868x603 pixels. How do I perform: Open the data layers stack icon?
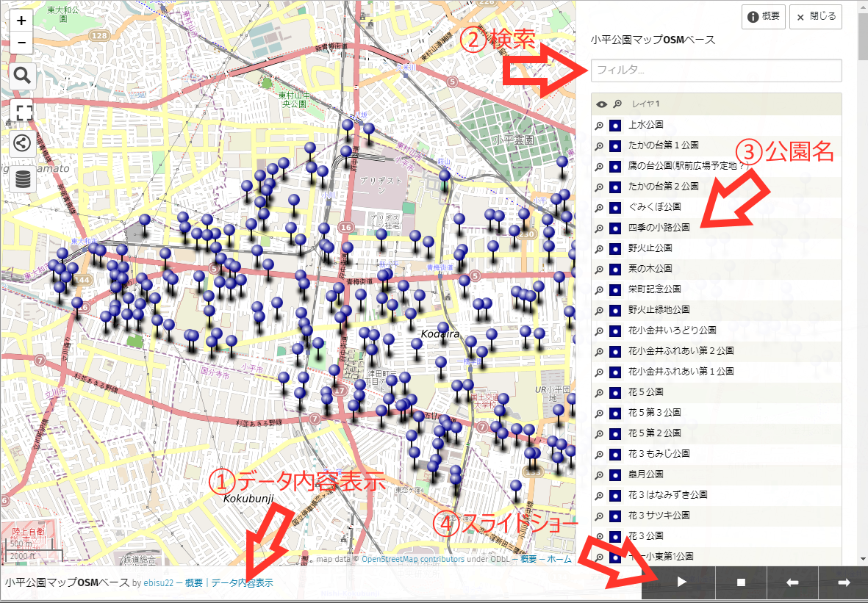pyautogui.click(x=22, y=178)
